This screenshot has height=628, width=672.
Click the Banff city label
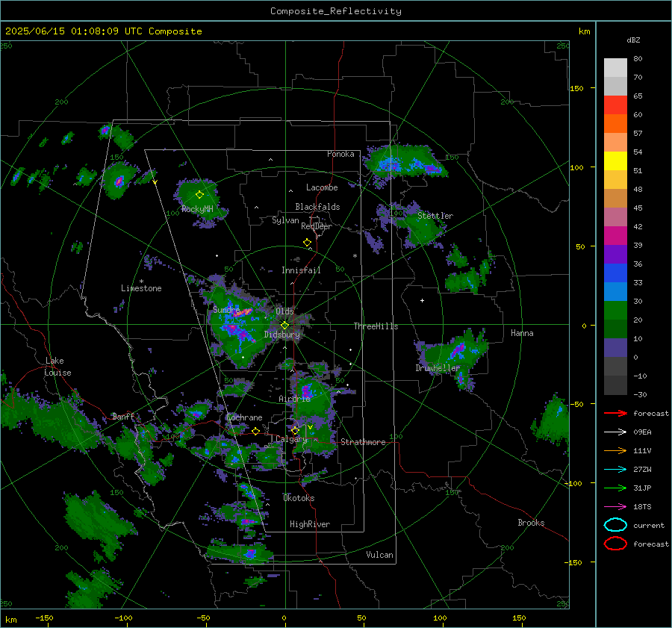tap(123, 416)
